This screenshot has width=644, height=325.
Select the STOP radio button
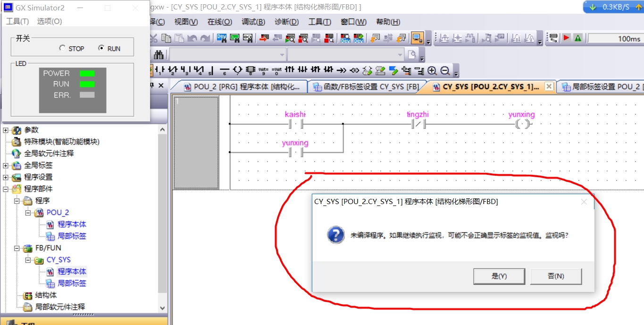pos(62,48)
